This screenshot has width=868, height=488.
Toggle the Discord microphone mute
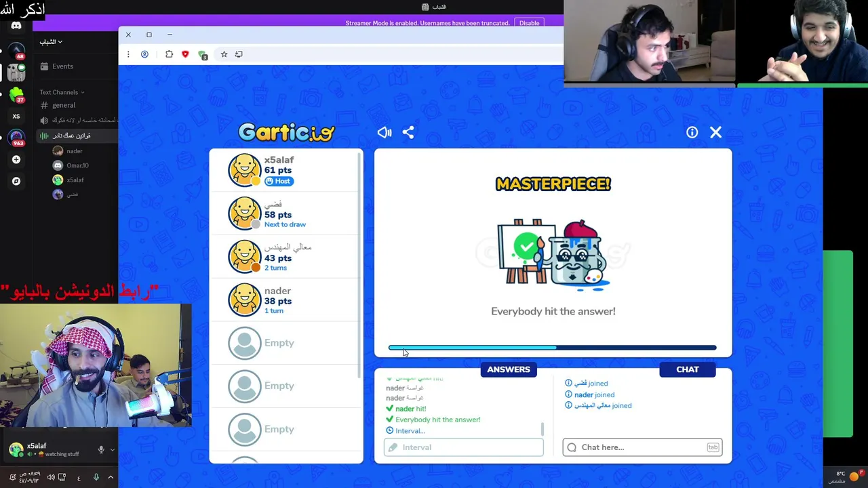pyautogui.click(x=101, y=450)
